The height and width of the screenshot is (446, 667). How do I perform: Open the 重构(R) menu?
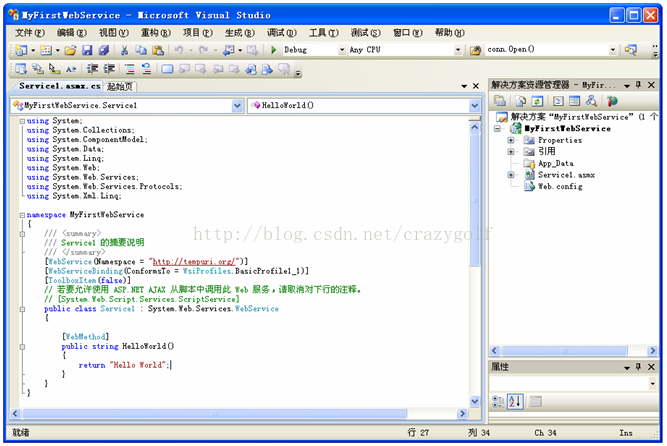(x=155, y=33)
